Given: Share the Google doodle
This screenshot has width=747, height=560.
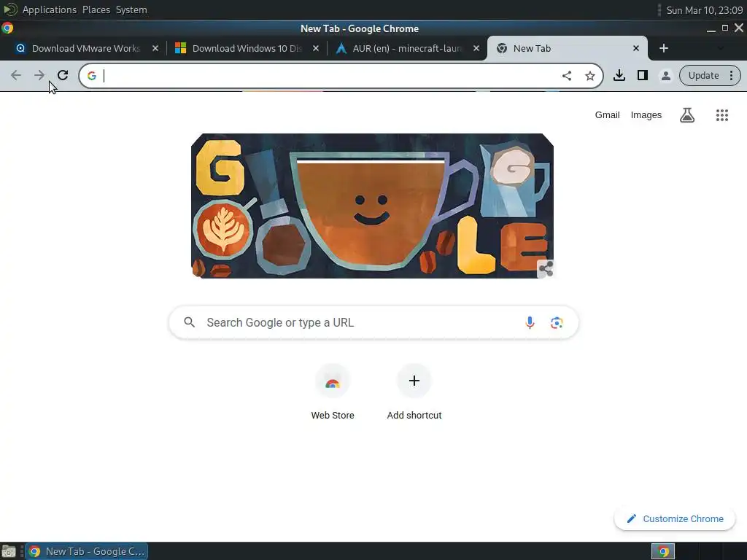Looking at the screenshot, I should [x=546, y=268].
